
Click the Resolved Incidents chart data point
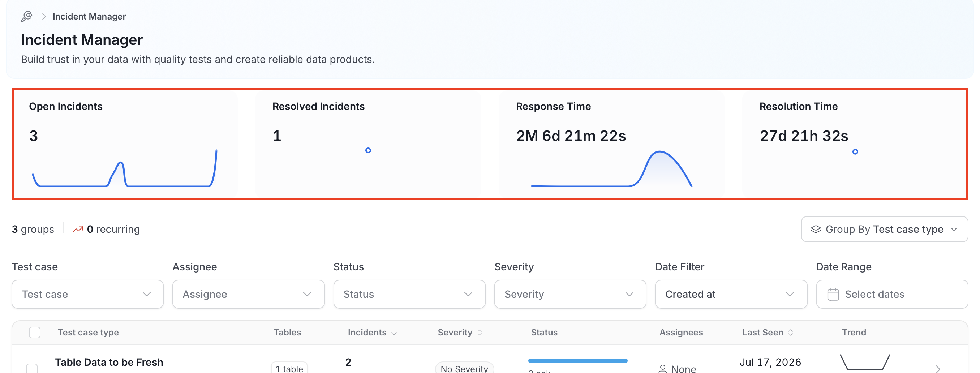[x=368, y=150]
